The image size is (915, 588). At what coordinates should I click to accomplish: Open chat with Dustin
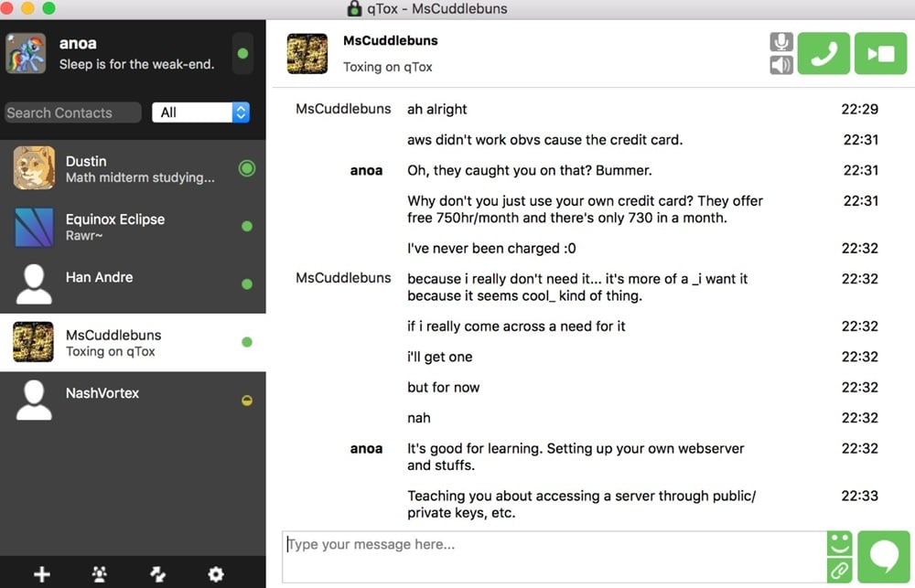click(133, 168)
